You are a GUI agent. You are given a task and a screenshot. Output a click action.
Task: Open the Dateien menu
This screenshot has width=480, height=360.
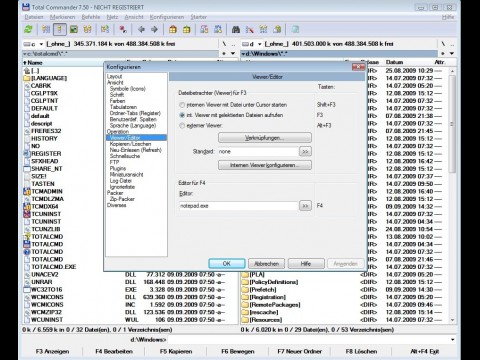[34, 17]
